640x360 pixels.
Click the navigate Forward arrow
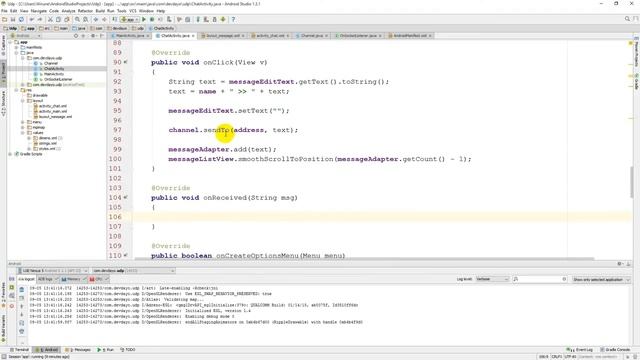coord(104,19)
